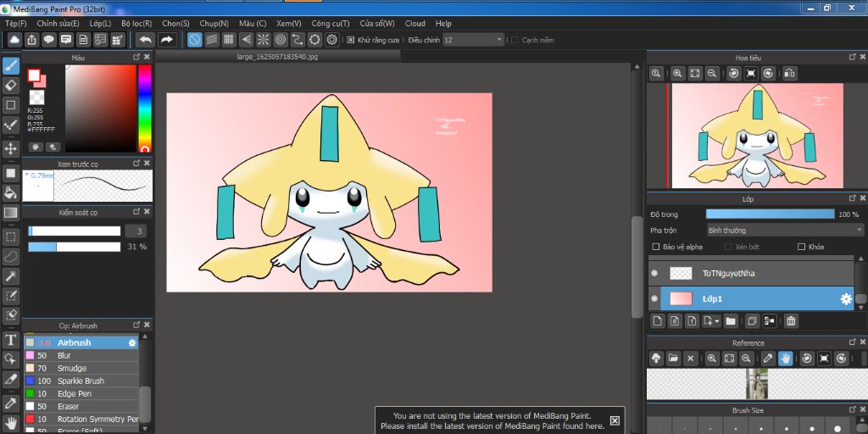Viewport: 868px width, 434px height.
Task: Flip view icon in Navigator panel
Action: click(x=790, y=73)
